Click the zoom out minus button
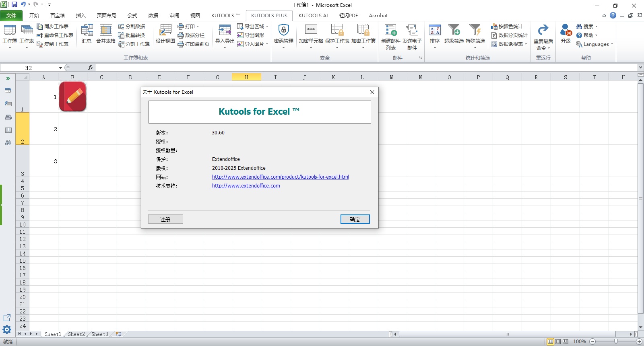 coord(592,342)
